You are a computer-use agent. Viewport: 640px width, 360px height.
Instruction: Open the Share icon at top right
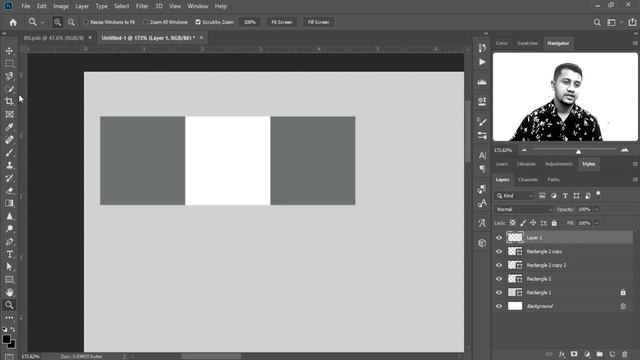pos(632,22)
